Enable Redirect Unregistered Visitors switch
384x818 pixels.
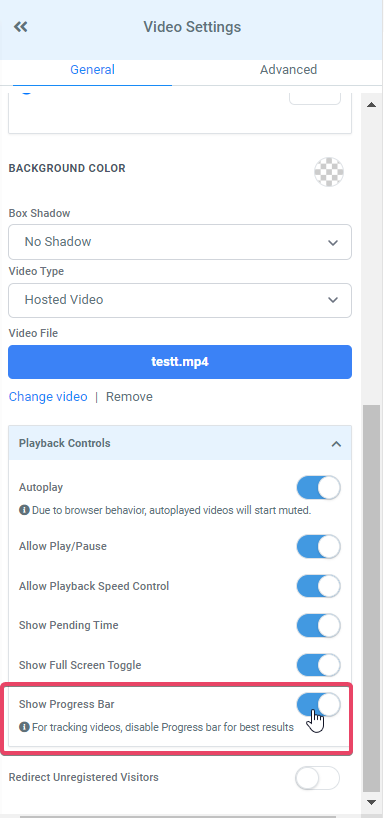pos(318,779)
